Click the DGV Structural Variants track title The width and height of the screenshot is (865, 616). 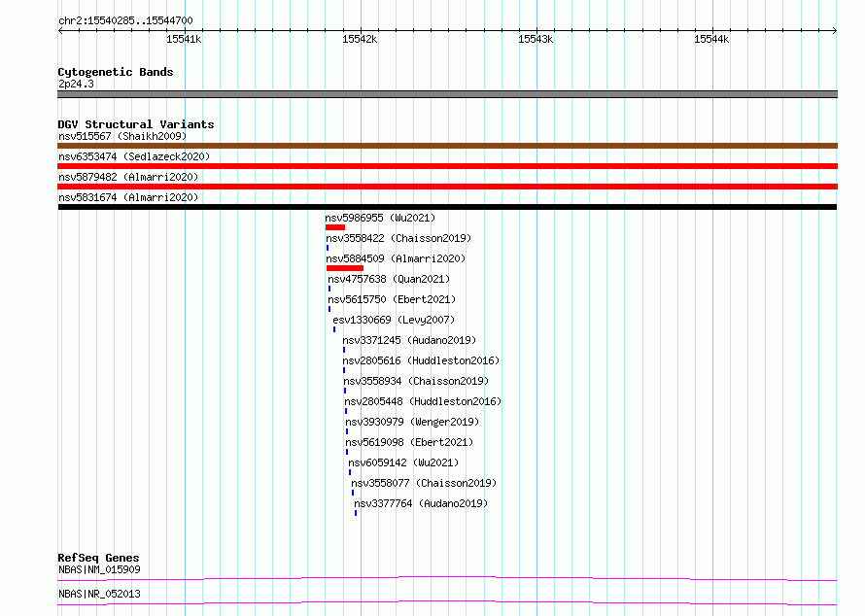click(136, 124)
